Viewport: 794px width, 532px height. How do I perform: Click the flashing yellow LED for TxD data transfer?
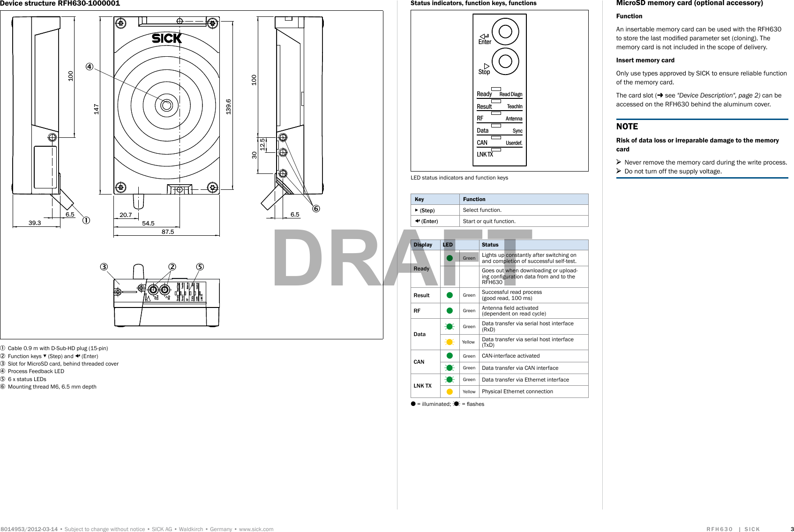pyautogui.click(x=449, y=342)
